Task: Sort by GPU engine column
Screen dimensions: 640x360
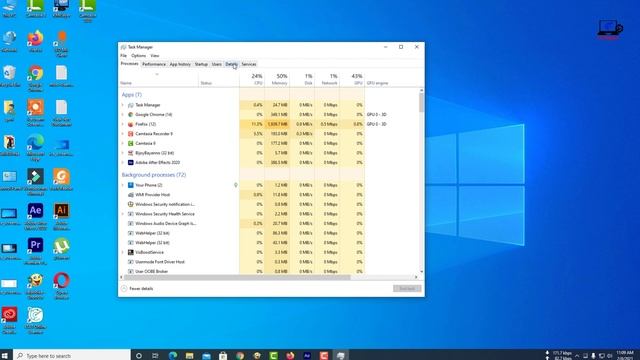Action: point(377,83)
